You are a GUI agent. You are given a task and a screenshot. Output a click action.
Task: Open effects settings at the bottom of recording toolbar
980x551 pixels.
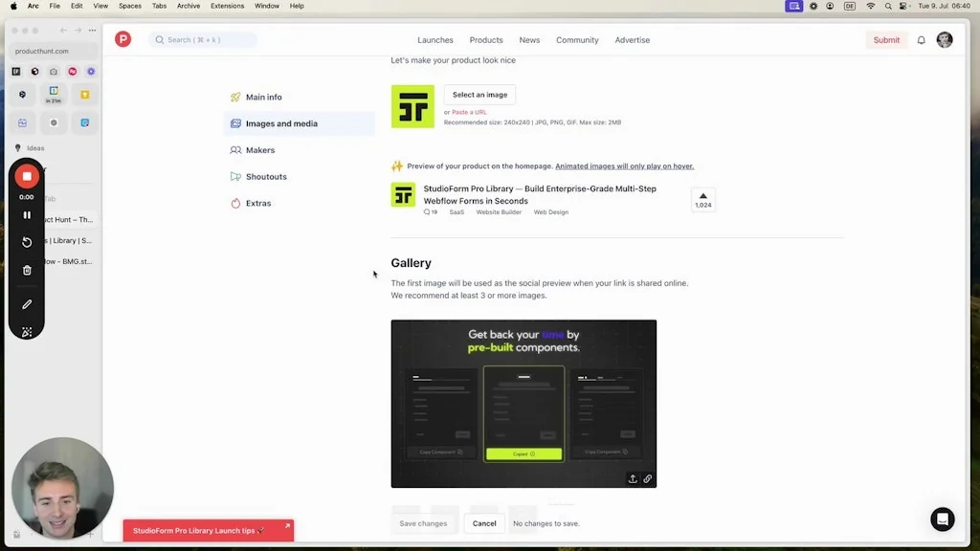pos(27,332)
